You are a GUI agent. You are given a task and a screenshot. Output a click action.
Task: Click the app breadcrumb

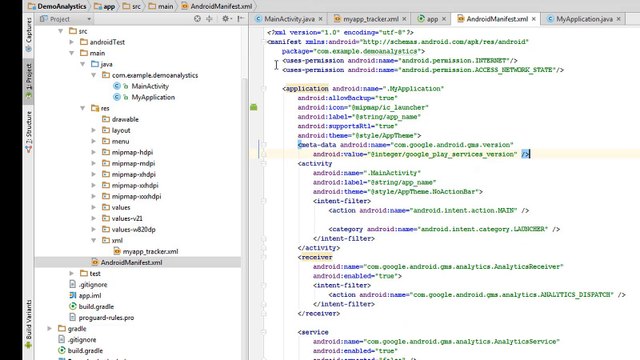[104, 6]
